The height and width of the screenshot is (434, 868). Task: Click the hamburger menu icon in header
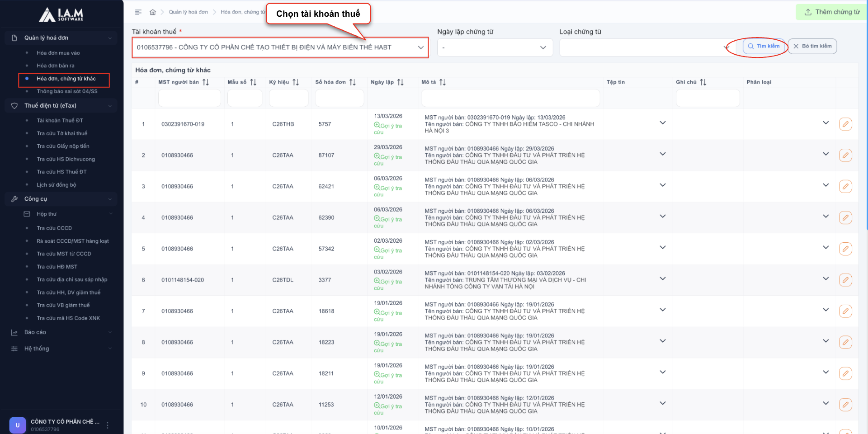(x=138, y=12)
